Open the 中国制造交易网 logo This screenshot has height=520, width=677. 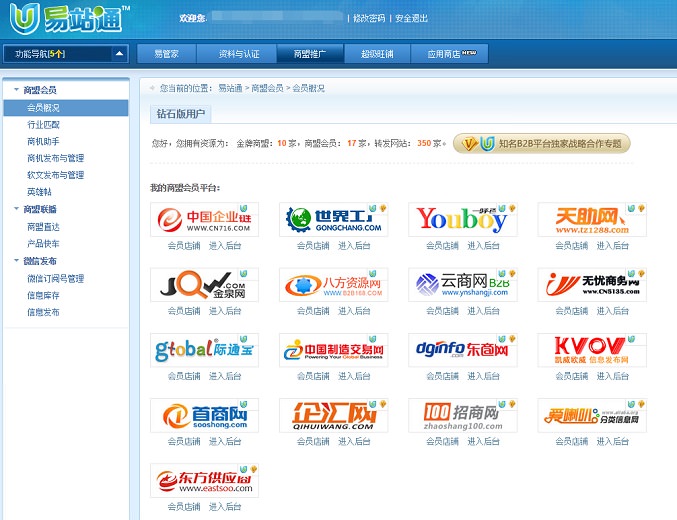pyautogui.click(x=333, y=350)
